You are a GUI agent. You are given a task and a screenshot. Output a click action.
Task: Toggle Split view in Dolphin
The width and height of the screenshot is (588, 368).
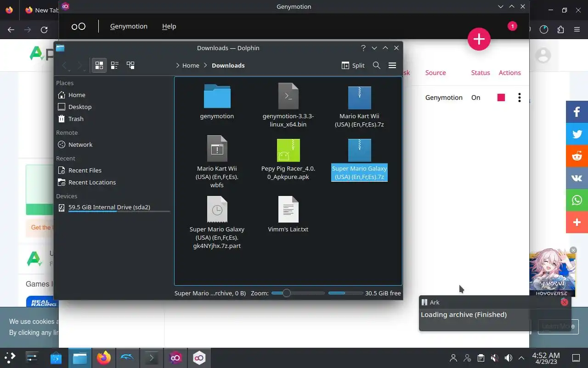(x=353, y=65)
